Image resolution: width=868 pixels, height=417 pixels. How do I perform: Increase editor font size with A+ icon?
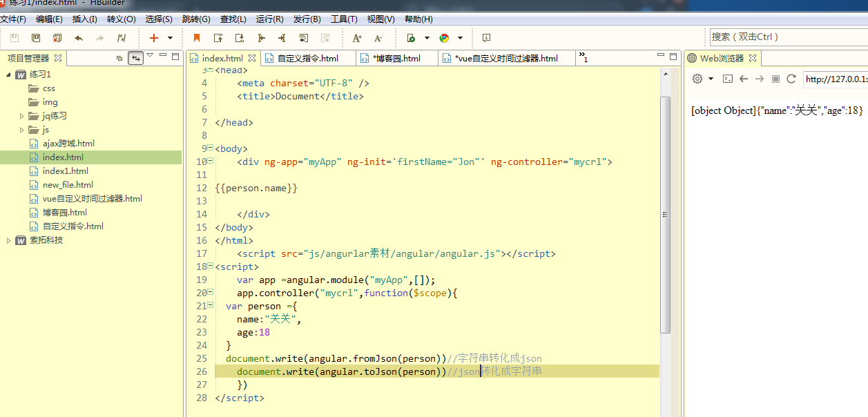357,38
